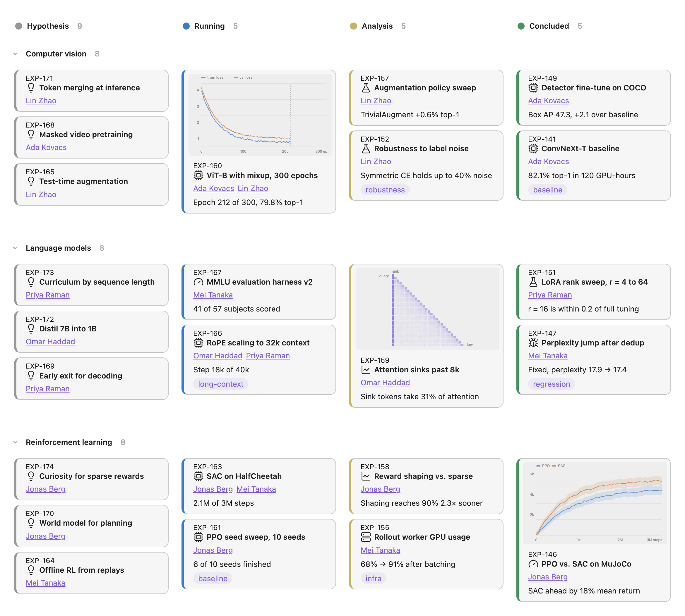Viewport: 685px width, 616px height.
Task: Click the chip icon on RoPE scaling card
Action: pyautogui.click(x=198, y=343)
